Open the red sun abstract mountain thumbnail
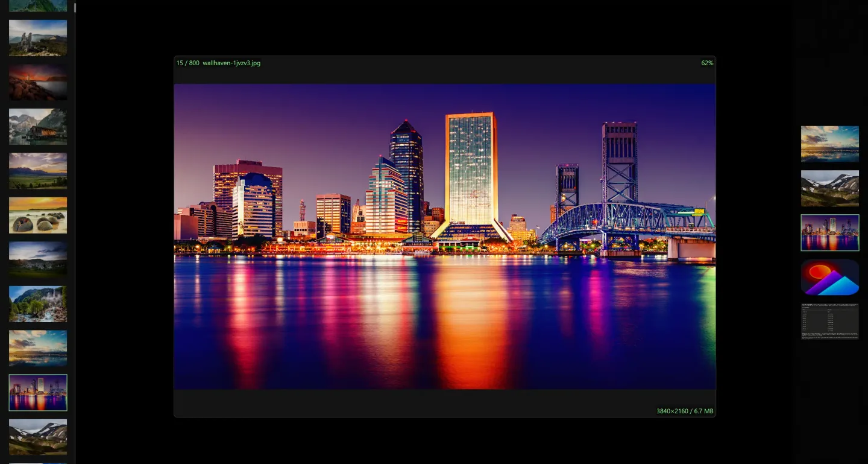Viewport: 868px width, 464px height. [830, 277]
